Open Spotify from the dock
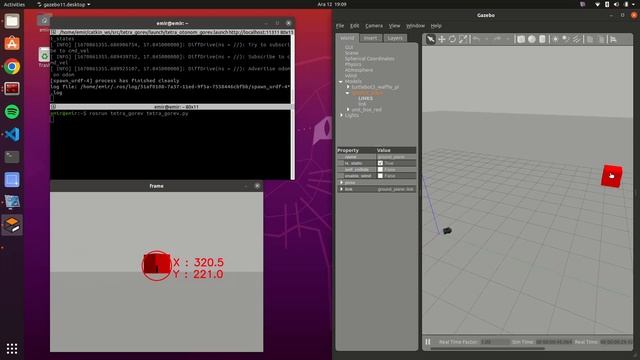 tap(12, 111)
